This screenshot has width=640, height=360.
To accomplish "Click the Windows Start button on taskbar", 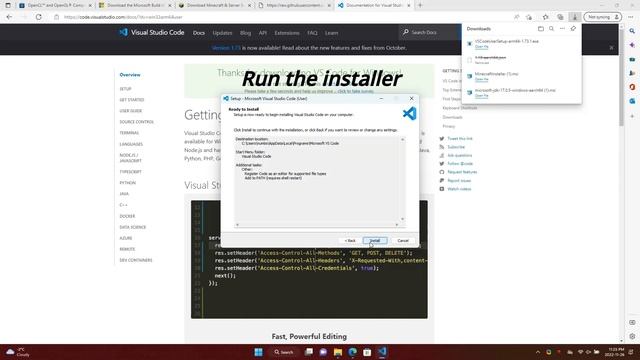I will point(258,352).
